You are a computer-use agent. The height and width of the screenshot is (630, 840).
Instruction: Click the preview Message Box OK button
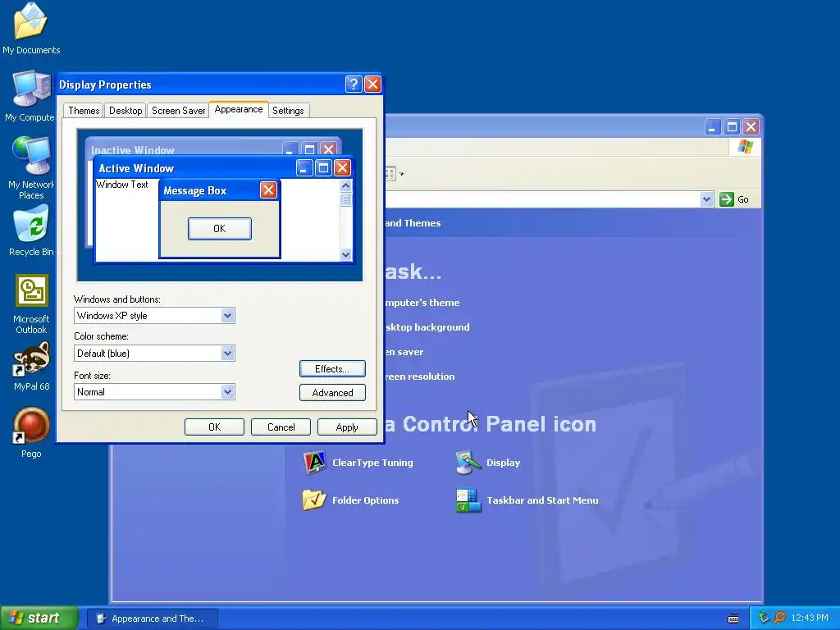pos(220,229)
